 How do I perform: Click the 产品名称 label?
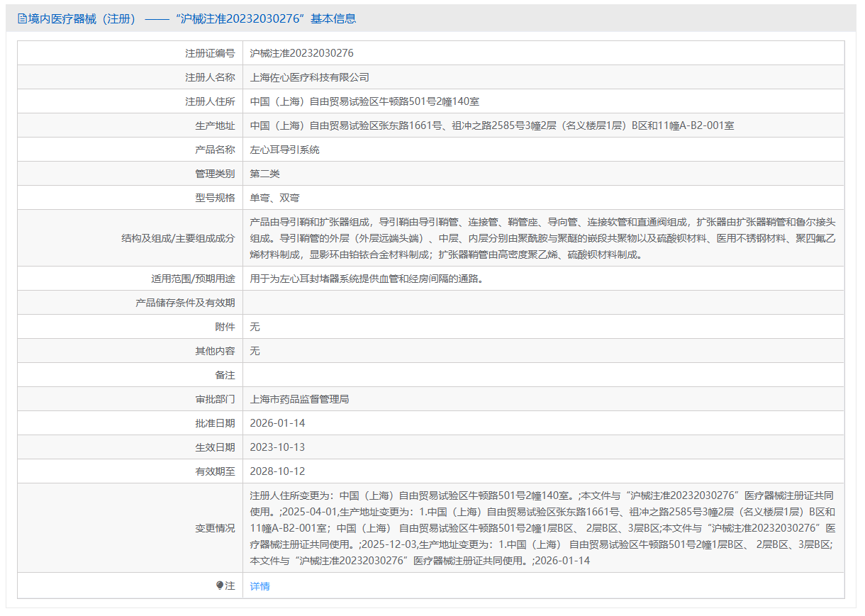215,150
